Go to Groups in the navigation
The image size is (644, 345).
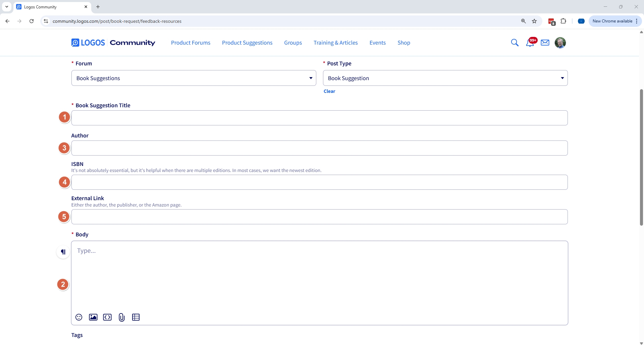click(293, 43)
